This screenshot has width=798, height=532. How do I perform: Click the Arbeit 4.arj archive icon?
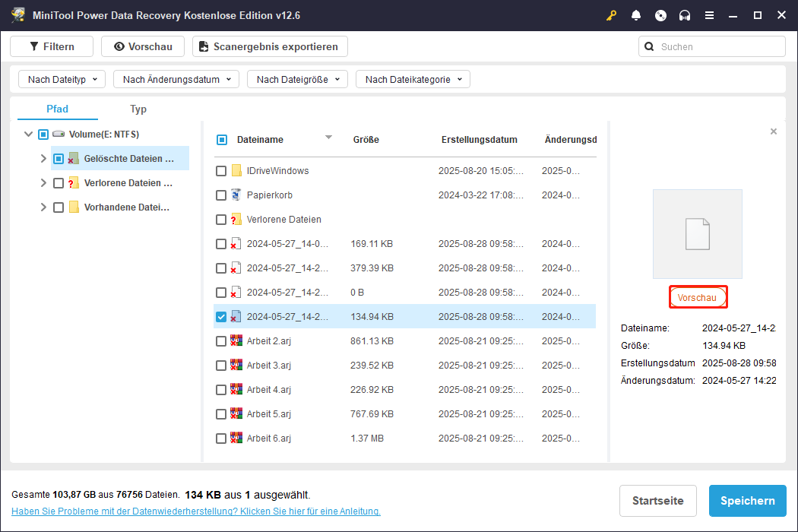[236, 389]
